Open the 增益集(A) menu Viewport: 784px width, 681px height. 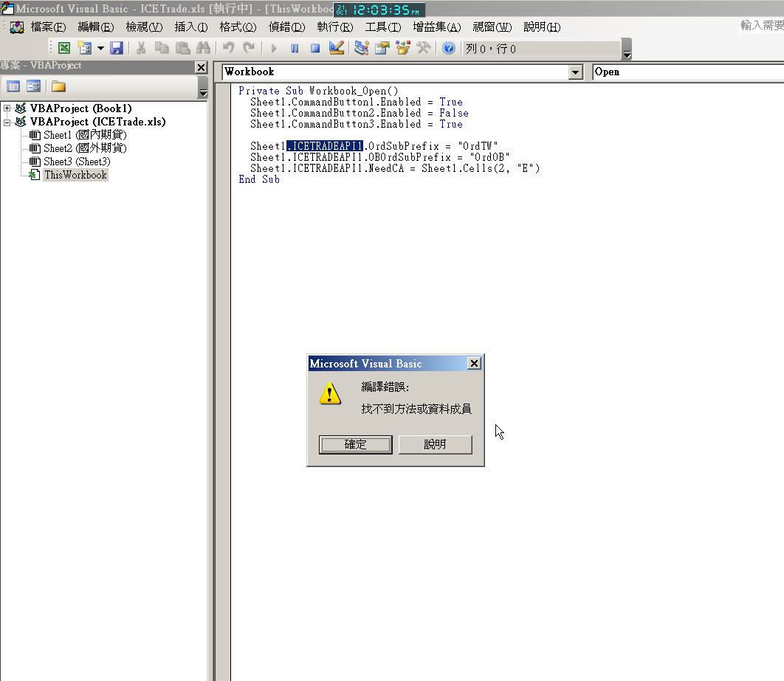pyautogui.click(x=436, y=27)
